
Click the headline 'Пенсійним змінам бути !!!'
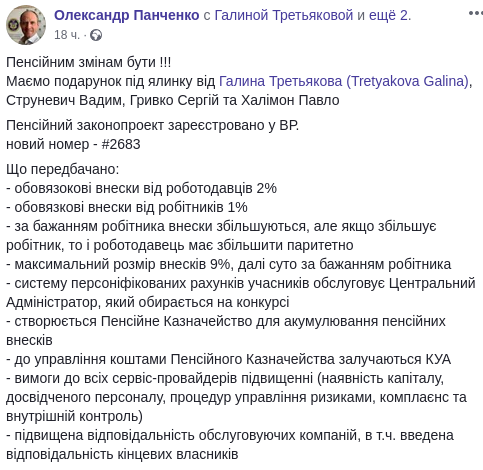(89, 62)
